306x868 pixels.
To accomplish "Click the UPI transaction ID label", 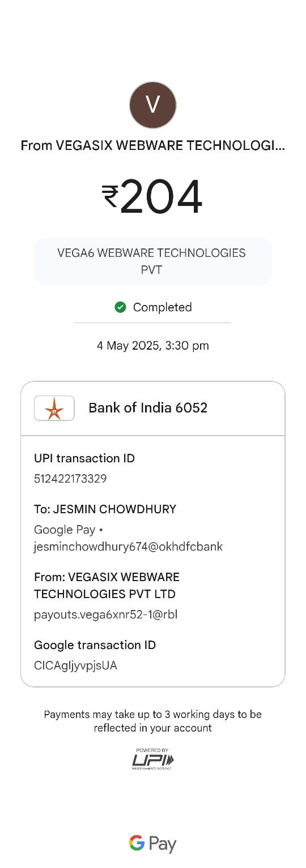I will click(84, 458).
